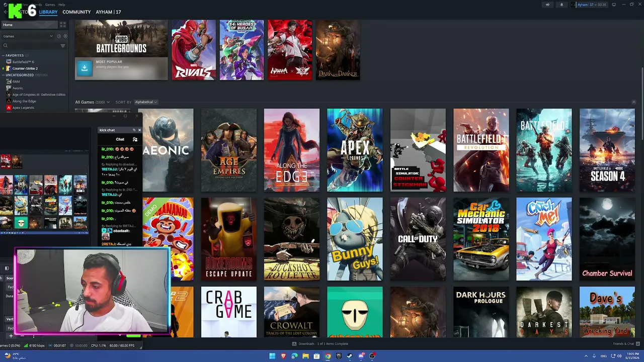Image resolution: width=644 pixels, height=362 pixels.
Task: Open the Sort By Alphabetical dropdown
Action: (x=145, y=102)
